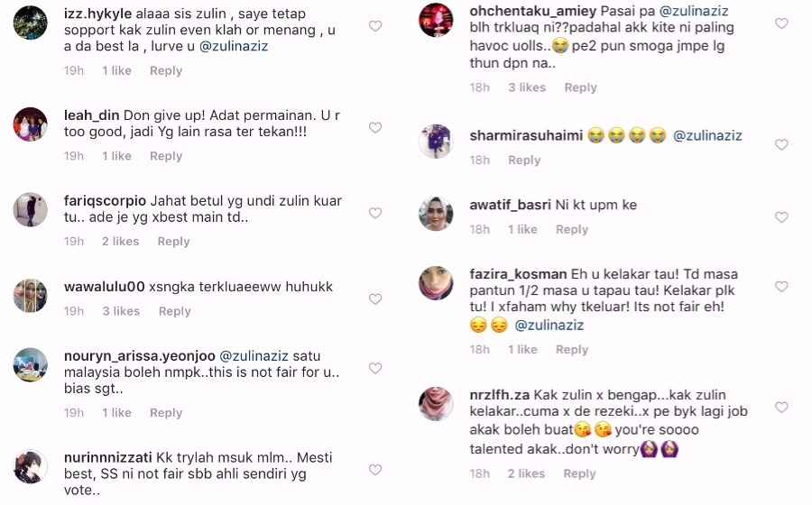
Task: View 2 likes on fariqscorpio's comment
Action: click(120, 241)
